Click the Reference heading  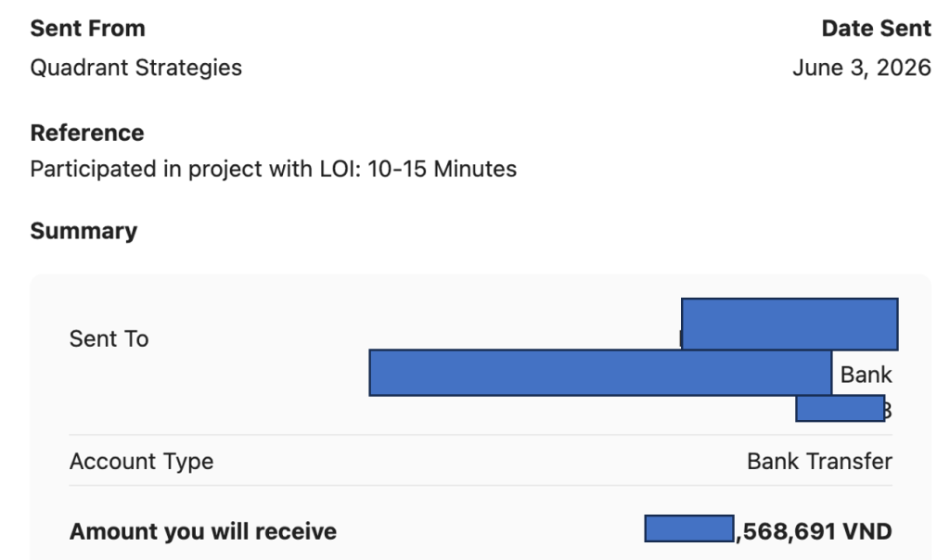point(87,133)
